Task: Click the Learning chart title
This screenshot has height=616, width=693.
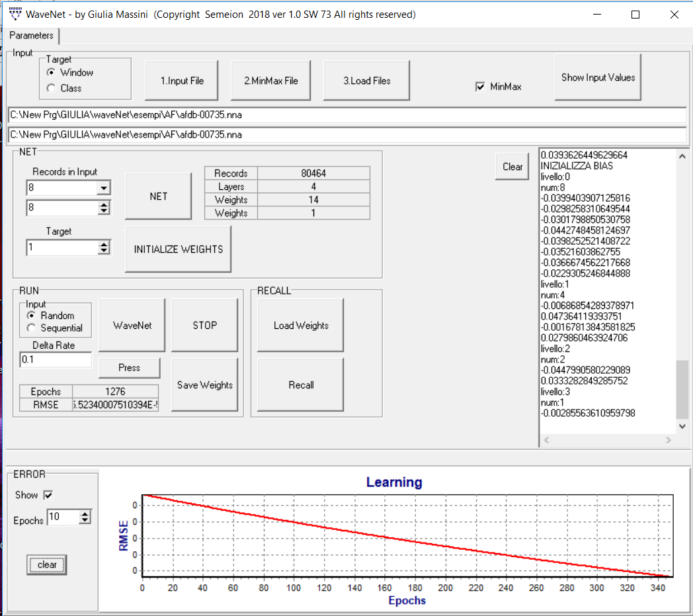Action: [394, 482]
